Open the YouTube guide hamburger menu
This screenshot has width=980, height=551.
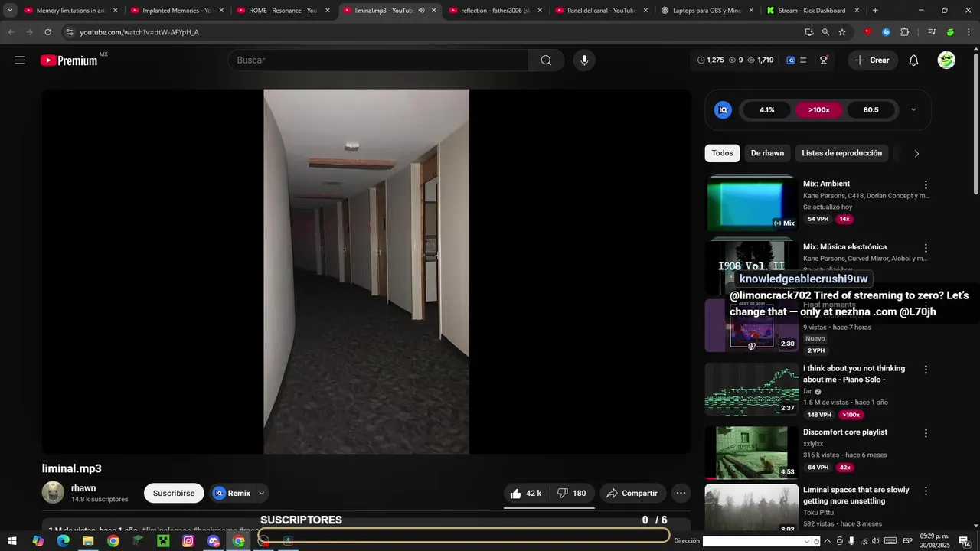point(20,60)
